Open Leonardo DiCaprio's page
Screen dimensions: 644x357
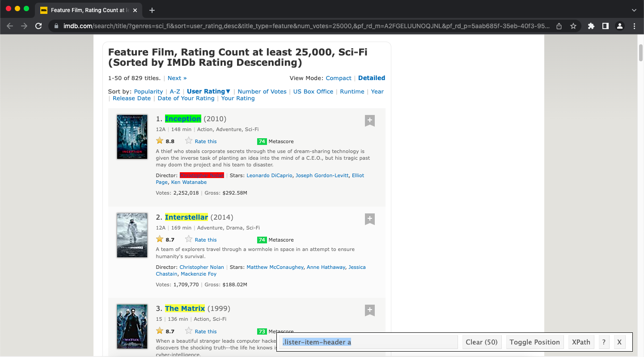pos(270,175)
